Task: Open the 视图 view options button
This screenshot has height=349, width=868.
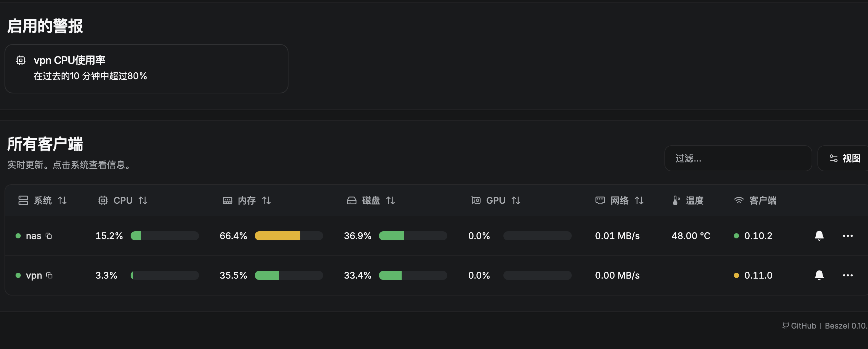Action: 845,159
